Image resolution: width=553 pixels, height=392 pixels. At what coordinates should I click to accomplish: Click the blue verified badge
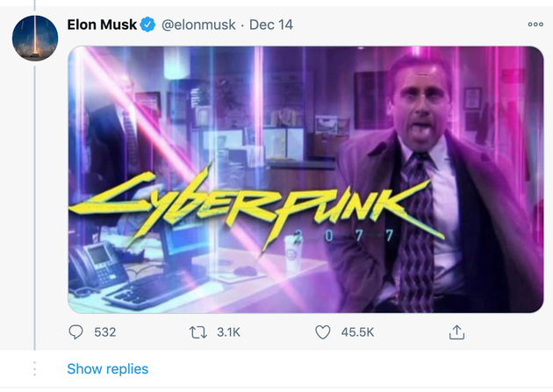tap(148, 25)
